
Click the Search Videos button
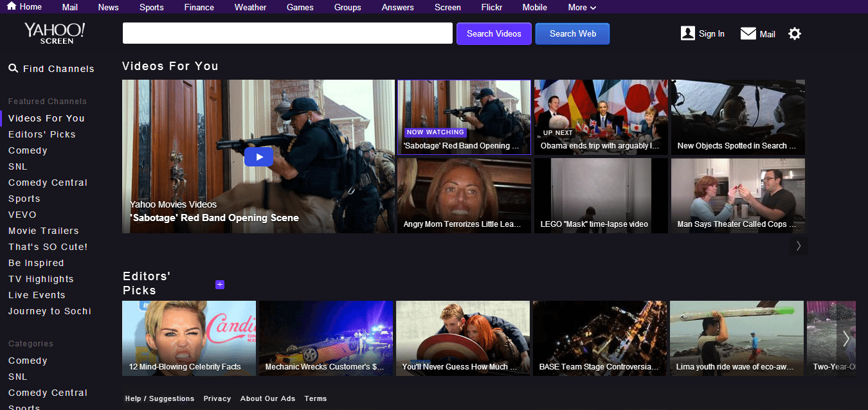click(x=494, y=34)
